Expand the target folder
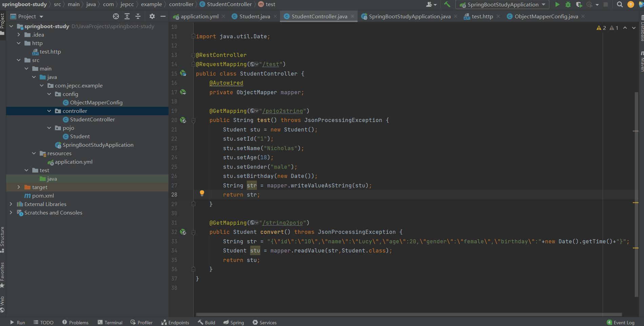The width and height of the screenshot is (644, 326). click(x=19, y=187)
